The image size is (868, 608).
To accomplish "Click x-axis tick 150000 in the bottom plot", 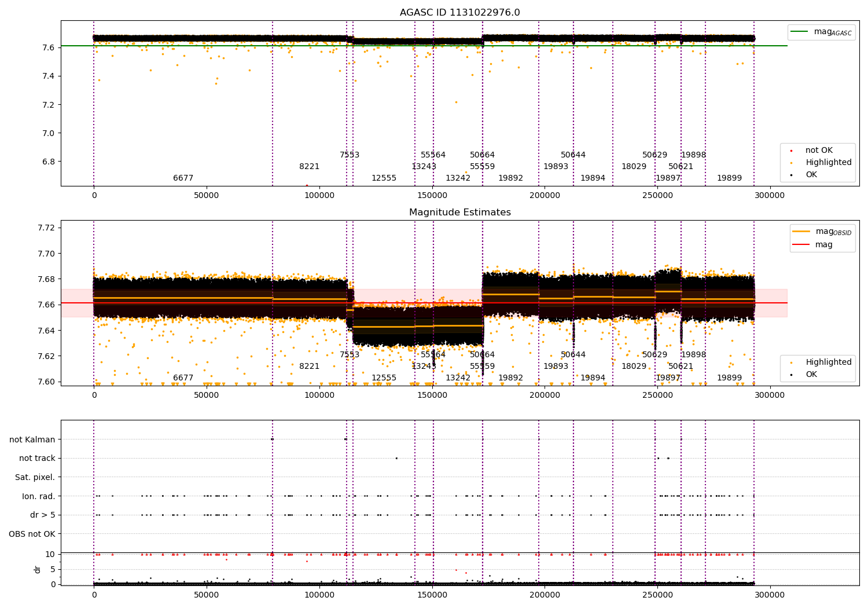I will [432, 595].
